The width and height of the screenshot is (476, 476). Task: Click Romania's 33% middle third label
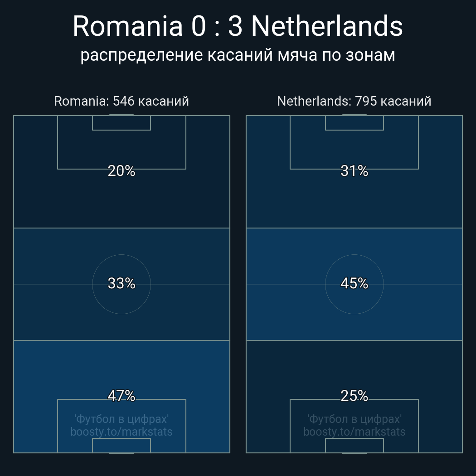coord(121,283)
